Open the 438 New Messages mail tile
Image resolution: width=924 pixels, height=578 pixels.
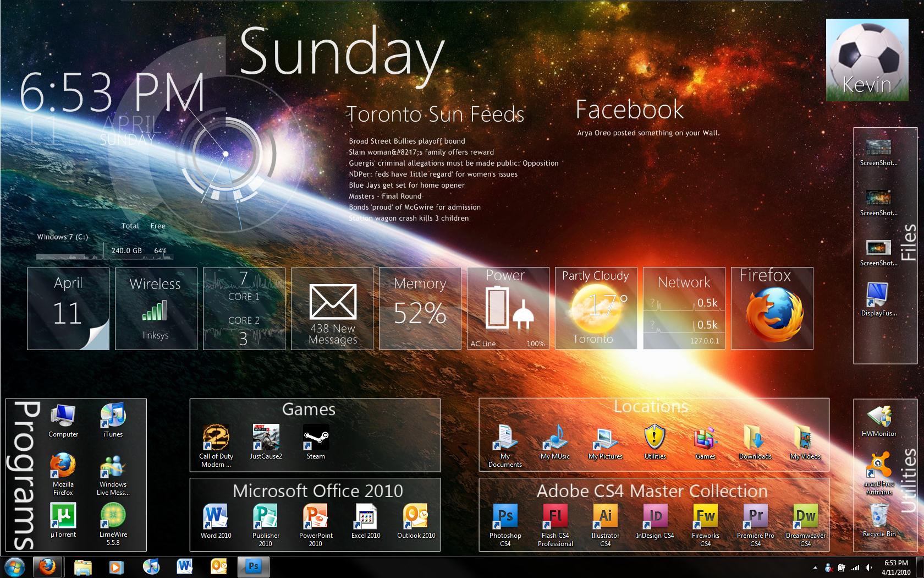pyautogui.click(x=332, y=308)
